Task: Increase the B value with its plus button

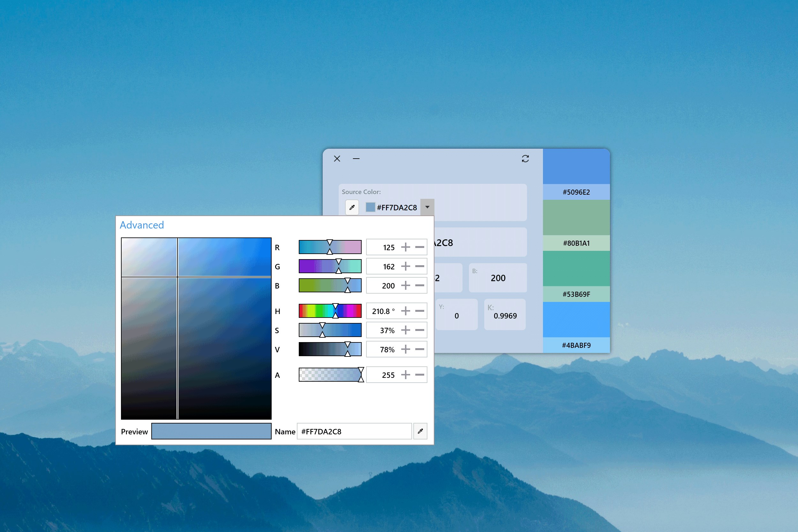Action: click(x=405, y=285)
